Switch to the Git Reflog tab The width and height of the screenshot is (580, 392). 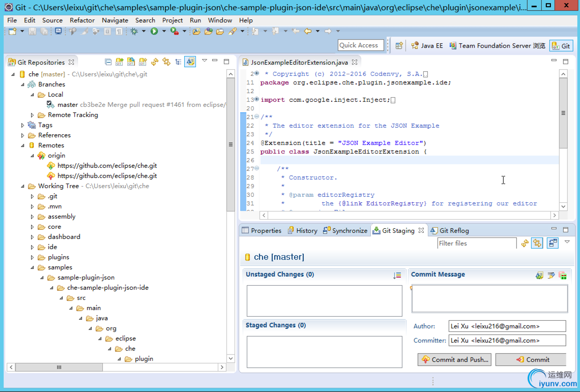click(x=449, y=230)
